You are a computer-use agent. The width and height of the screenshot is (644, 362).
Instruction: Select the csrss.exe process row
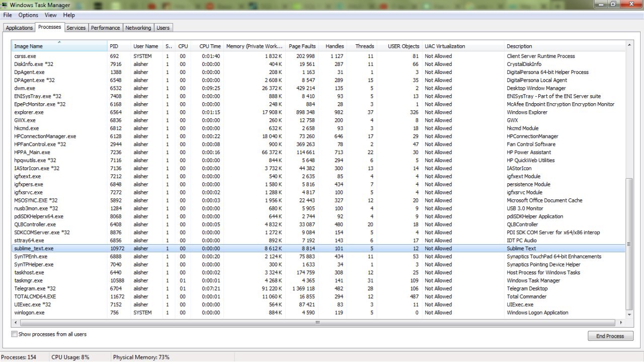(x=318, y=56)
